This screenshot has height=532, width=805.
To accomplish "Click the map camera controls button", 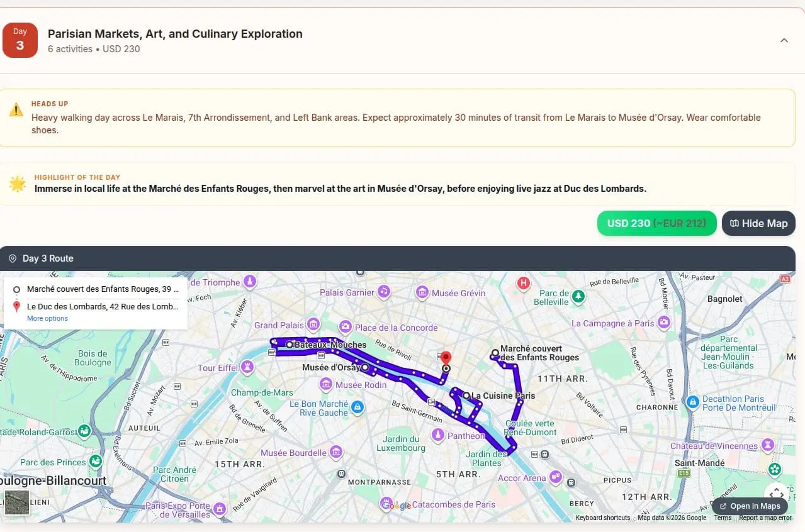I will pos(776,492).
